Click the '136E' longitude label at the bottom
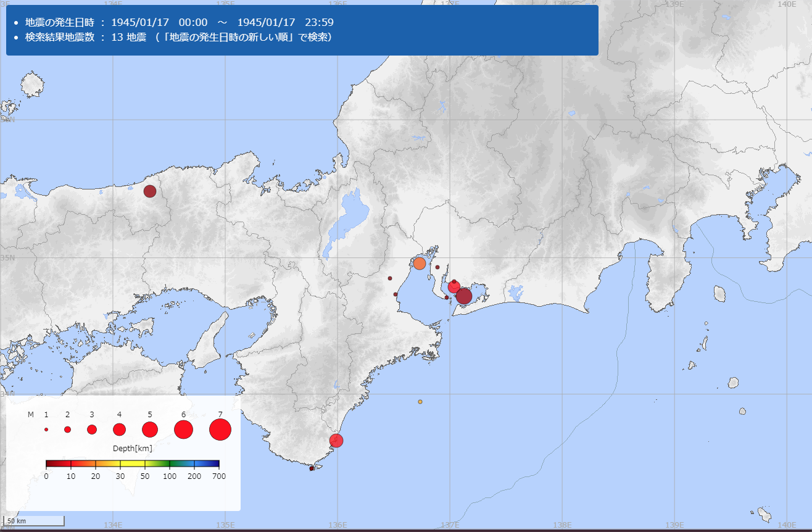The image size is (812, 532). 338,526
